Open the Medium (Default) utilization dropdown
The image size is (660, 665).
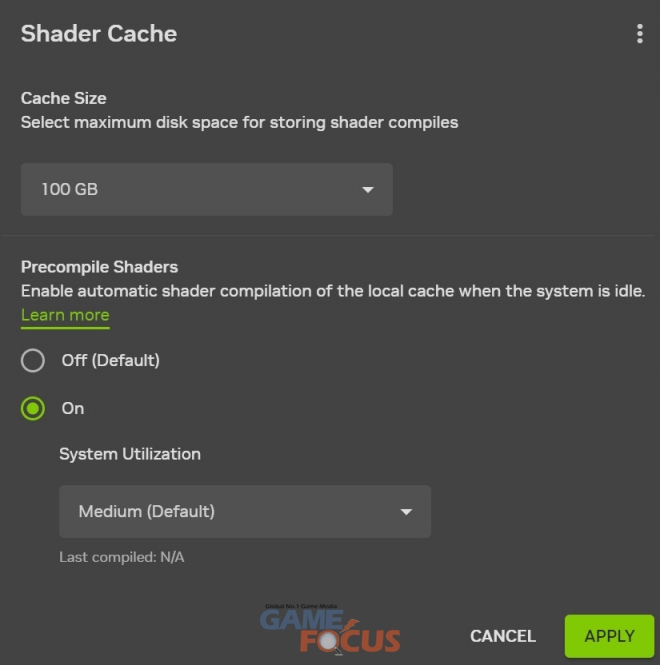244,512
